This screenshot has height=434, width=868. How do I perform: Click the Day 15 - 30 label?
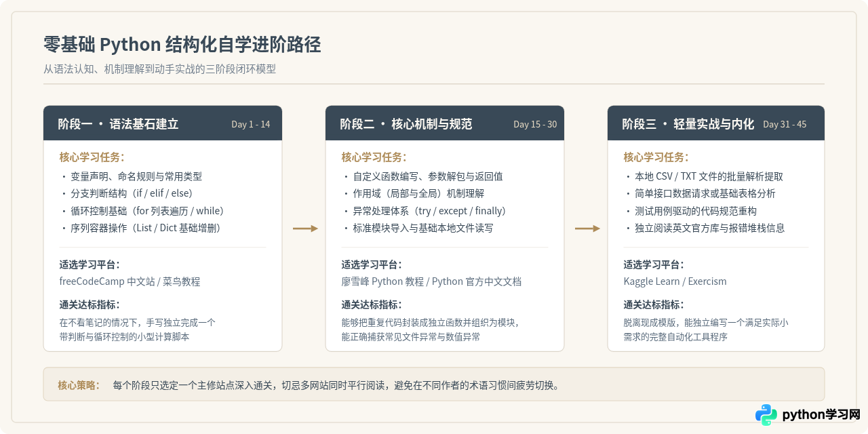pos(535,124)
